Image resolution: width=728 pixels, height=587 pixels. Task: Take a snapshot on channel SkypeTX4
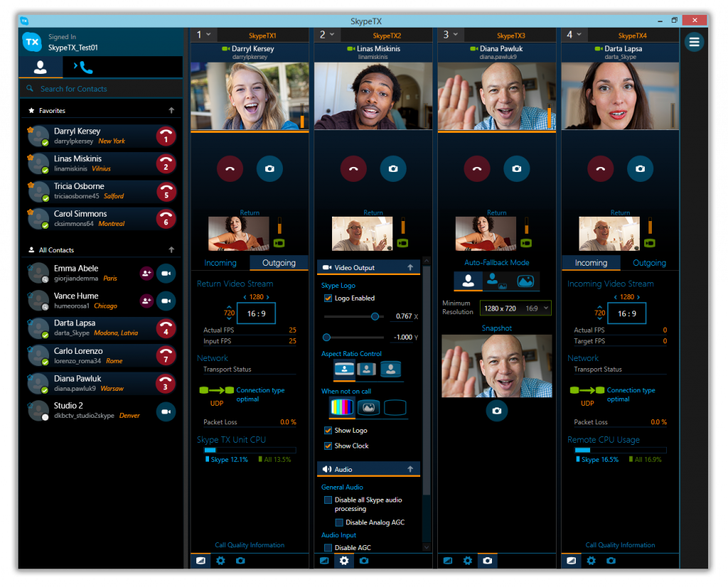click(640, 169)
